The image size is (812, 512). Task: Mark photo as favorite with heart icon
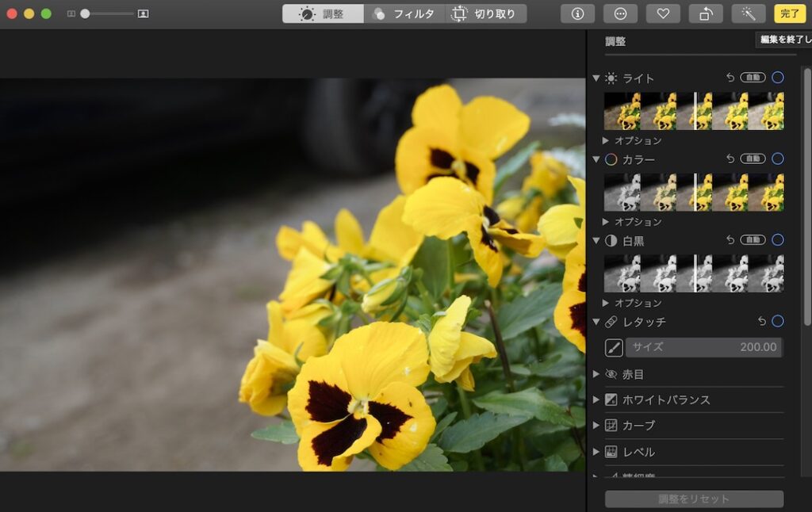[x=663, y=13]
